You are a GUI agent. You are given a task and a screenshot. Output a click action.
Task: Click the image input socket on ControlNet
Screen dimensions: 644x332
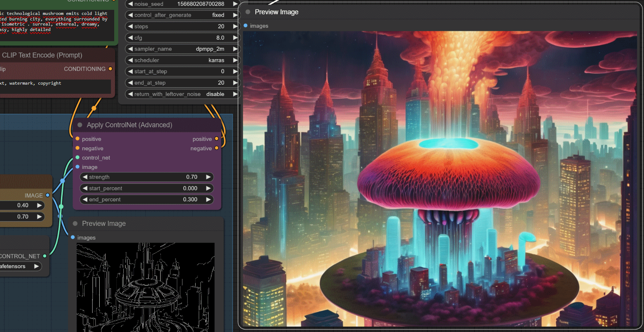click(x=77, y=167)
